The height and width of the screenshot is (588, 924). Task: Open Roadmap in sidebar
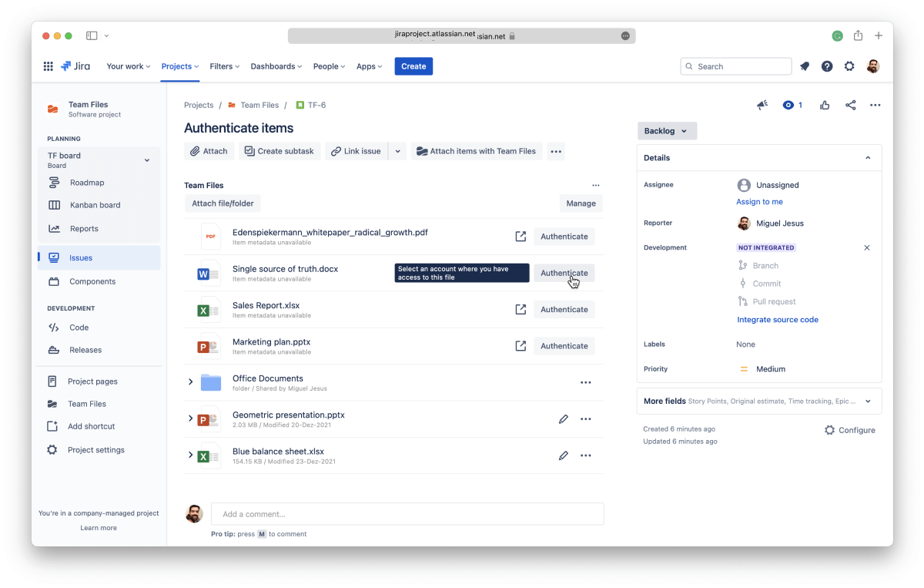pos(86,183)
